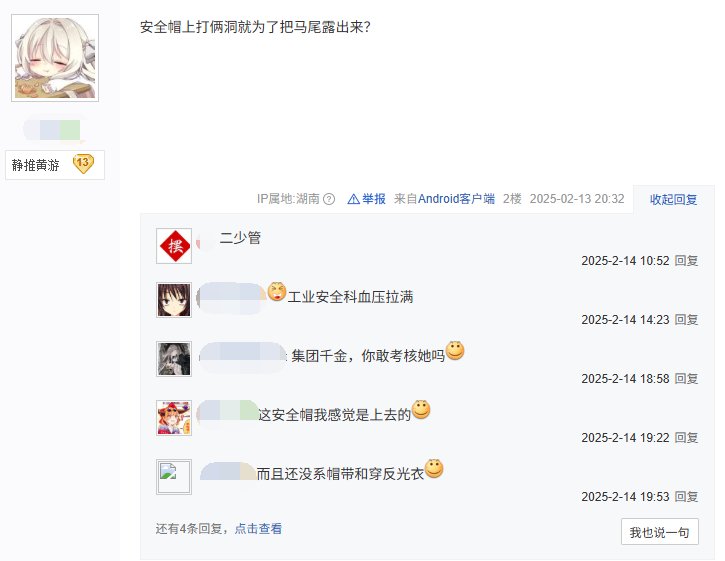Reply to the 二少管 comment
Viewport: 725px width, 561px height.
pyautogui.click(x=686, y=261)
